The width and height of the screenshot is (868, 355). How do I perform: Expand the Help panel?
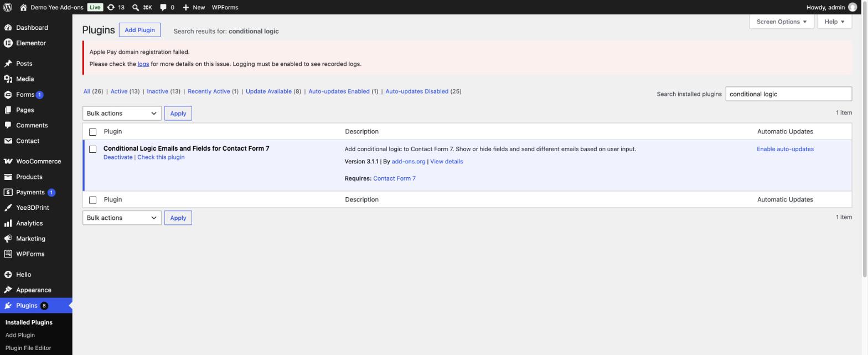(834, 22)
